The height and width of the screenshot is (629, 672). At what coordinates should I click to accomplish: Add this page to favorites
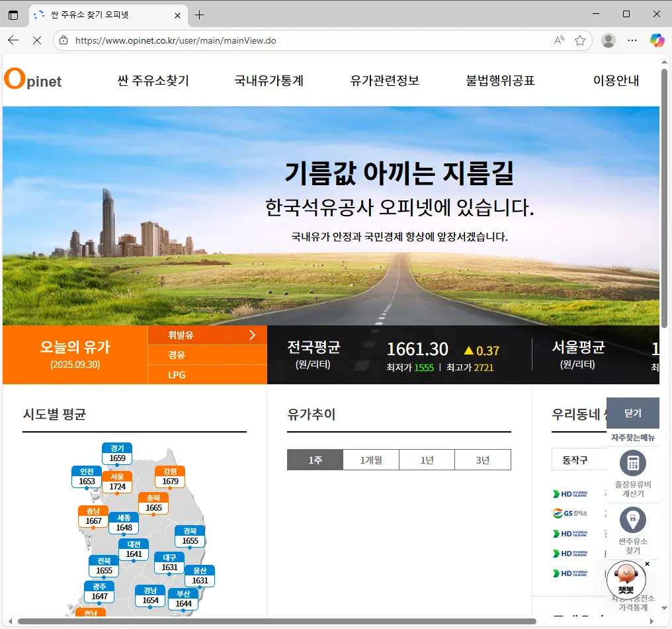pyautogui.click(x=581, y=40)
